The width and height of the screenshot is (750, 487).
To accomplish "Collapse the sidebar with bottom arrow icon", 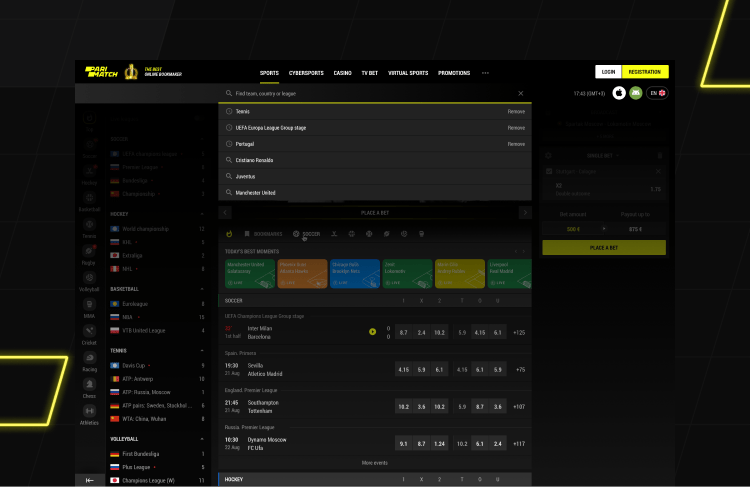I will [90, 480].
